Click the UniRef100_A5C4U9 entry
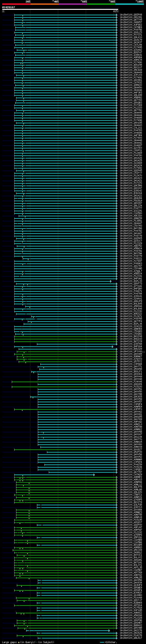Image resolution: width=146 pixels, height=644 pixels. coord(131,70)
